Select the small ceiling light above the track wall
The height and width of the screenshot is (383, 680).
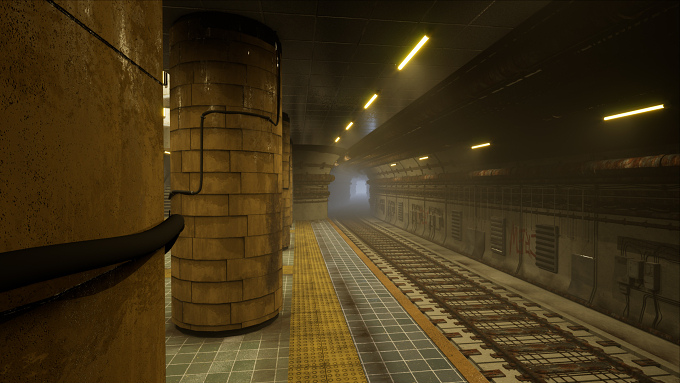pos(481,146)
